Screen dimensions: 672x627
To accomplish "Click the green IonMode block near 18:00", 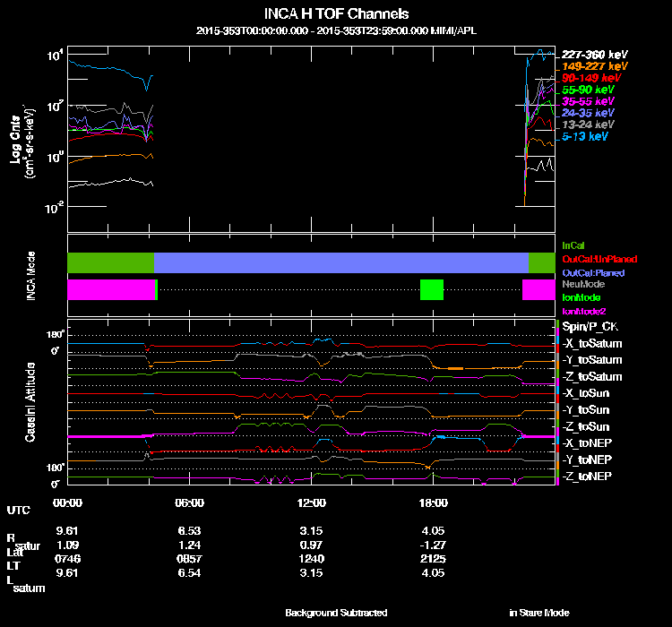I will tap(432, 289).
